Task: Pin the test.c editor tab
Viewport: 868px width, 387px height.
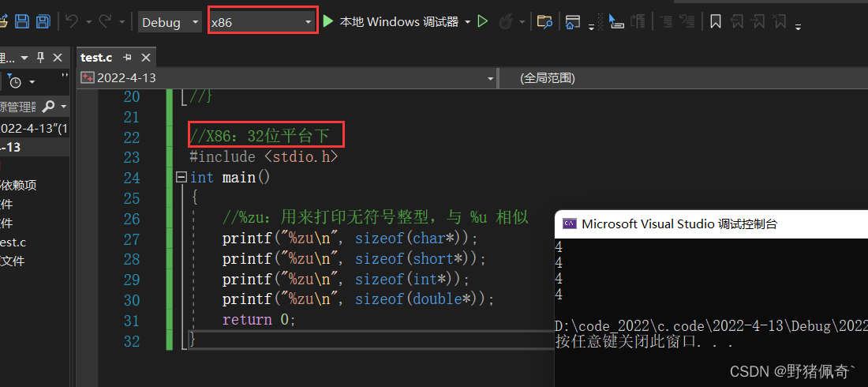Action: point(127,58)
